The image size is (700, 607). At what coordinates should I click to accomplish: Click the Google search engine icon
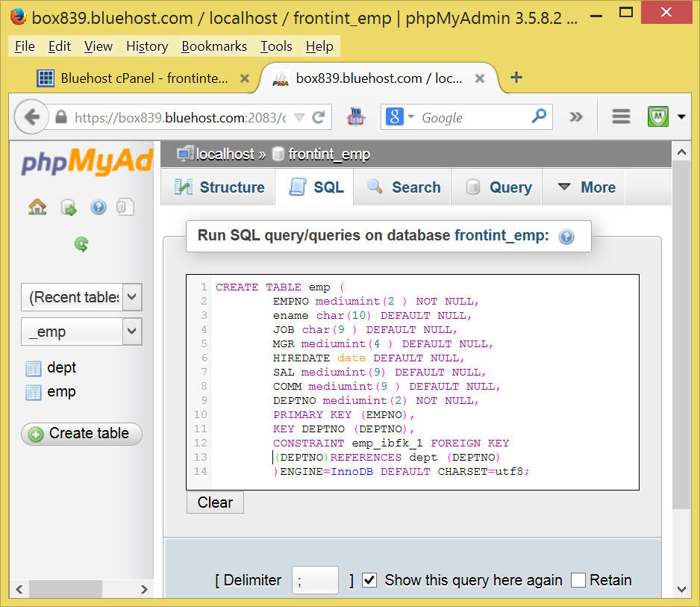click(395, 117)
